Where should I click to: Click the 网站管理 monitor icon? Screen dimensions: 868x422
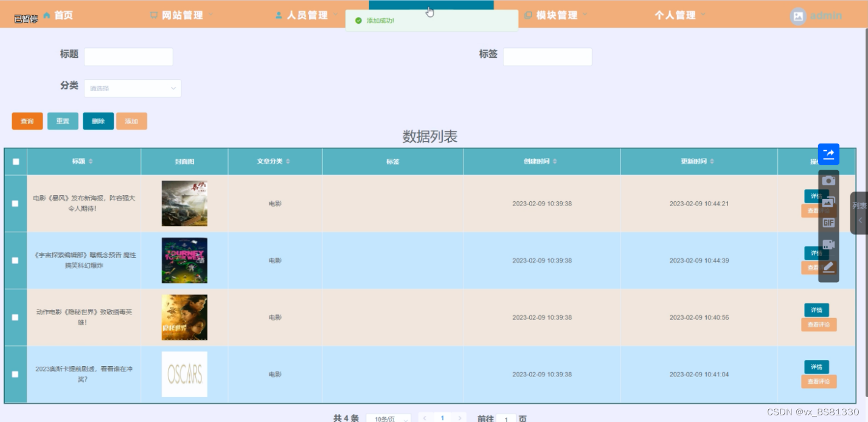click(154, 15)
